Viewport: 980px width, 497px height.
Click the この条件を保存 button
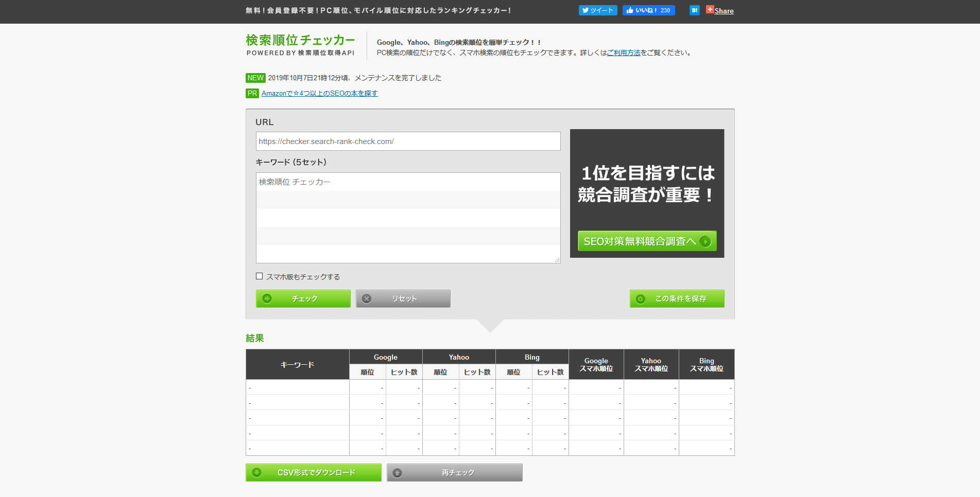click(677, 298)
